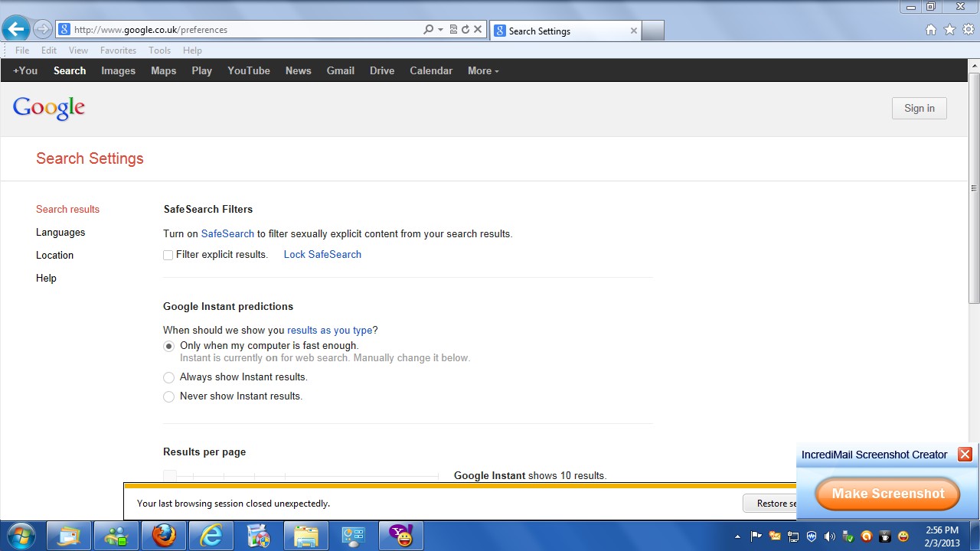Image resolution: width=980 pixels, height=551 pixels.
Task: Select the Search Settings browser tab
Action: tap(565, 31)
